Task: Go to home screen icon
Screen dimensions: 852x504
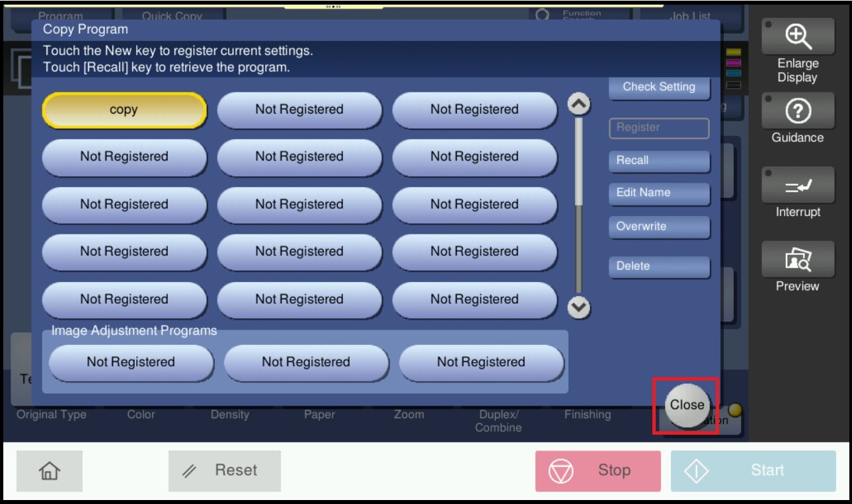Action: tap(50, 471)
